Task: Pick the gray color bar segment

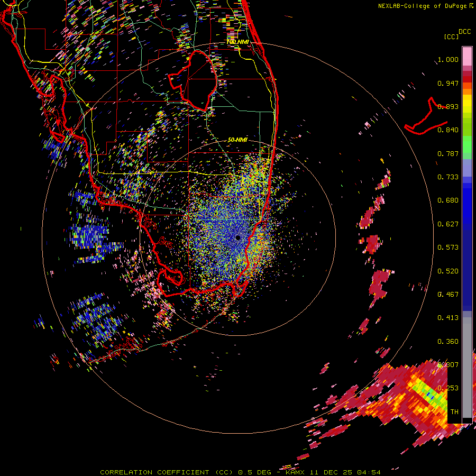Action: click(467, 368)
